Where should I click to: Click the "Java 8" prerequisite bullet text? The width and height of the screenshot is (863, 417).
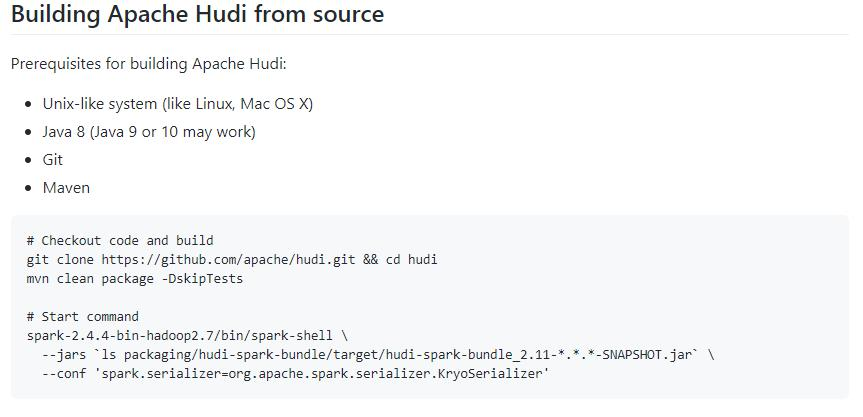point(149,132)
